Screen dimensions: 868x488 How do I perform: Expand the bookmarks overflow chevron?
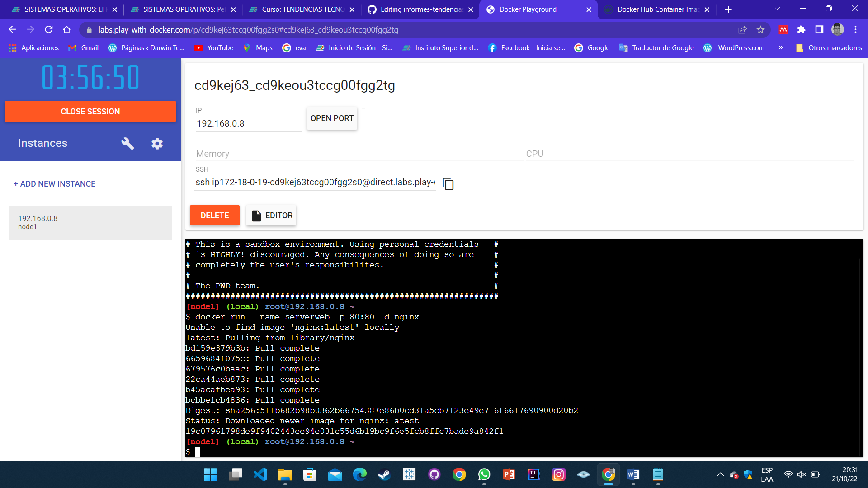tap(781, 47)
